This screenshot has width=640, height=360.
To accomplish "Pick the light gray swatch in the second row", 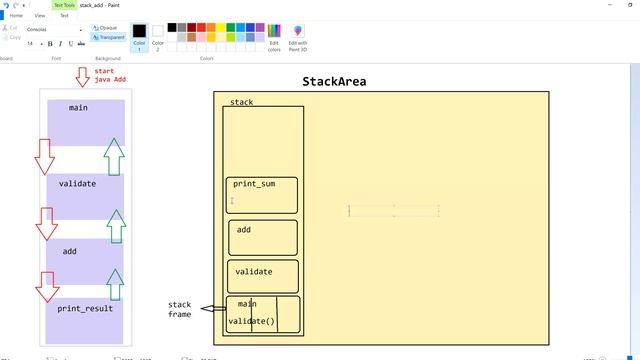I will (x=182, y=37).
